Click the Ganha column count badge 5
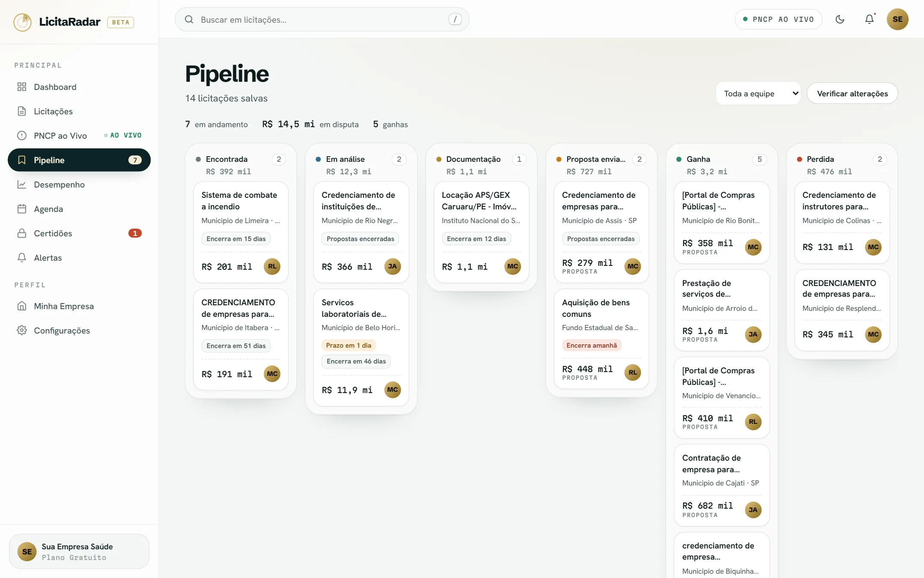 pos(759,159)
